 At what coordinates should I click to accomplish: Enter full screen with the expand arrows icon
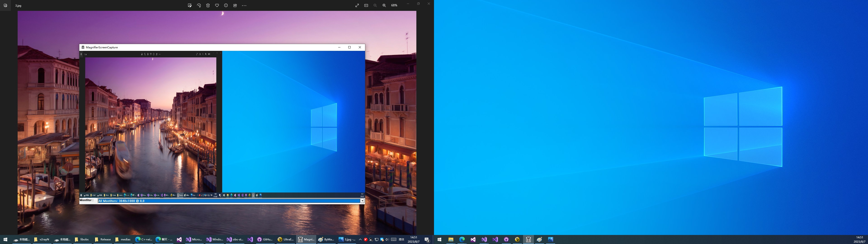tap(357, 5)
